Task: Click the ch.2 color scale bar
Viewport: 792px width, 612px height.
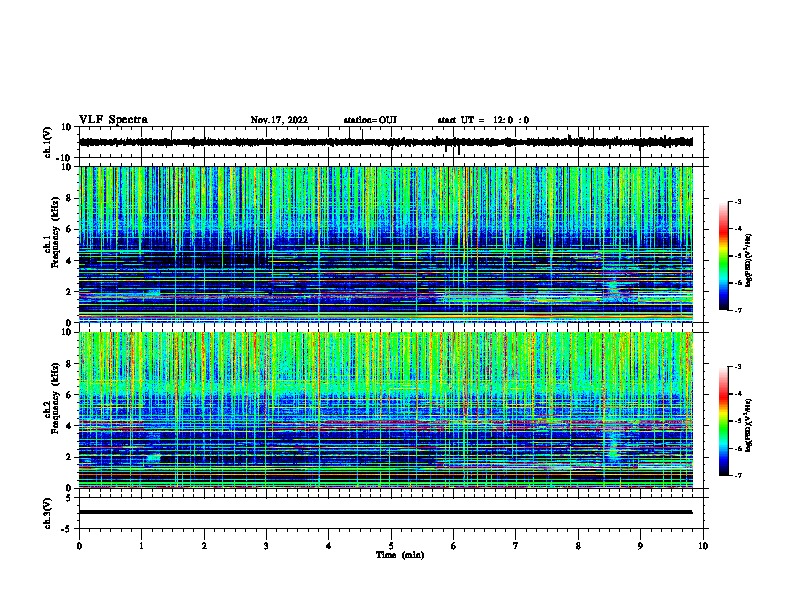Action: [724, 421]
